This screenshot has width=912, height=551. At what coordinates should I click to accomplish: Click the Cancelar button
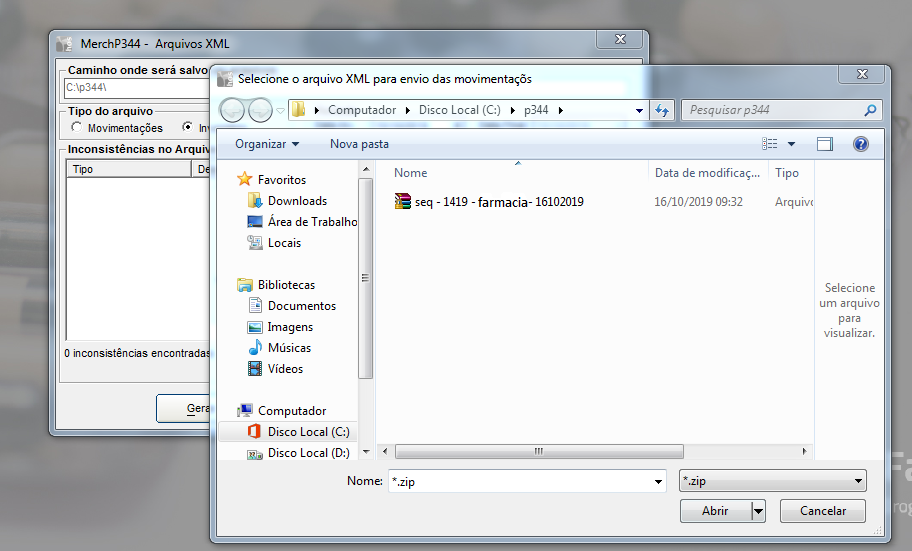pos(823,511)
